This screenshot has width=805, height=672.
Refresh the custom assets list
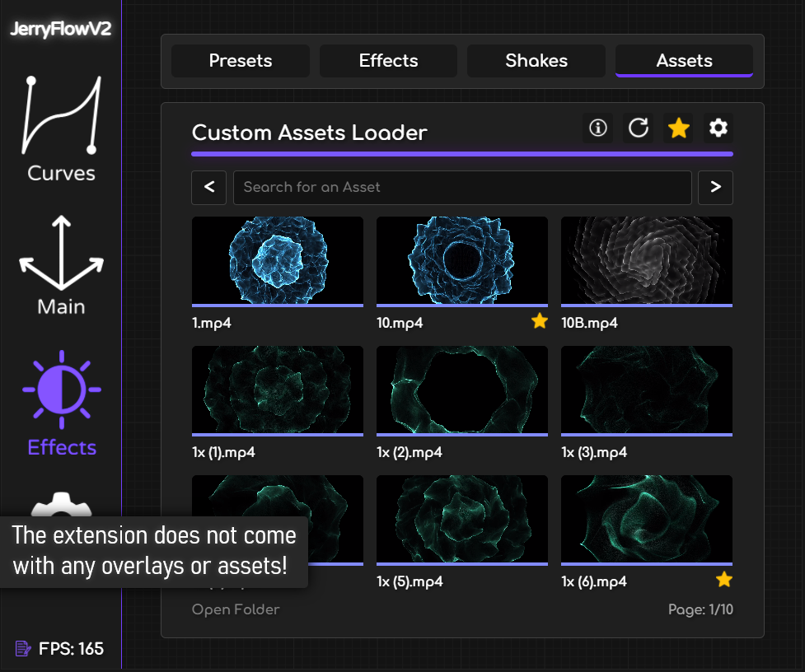(639, 128)
